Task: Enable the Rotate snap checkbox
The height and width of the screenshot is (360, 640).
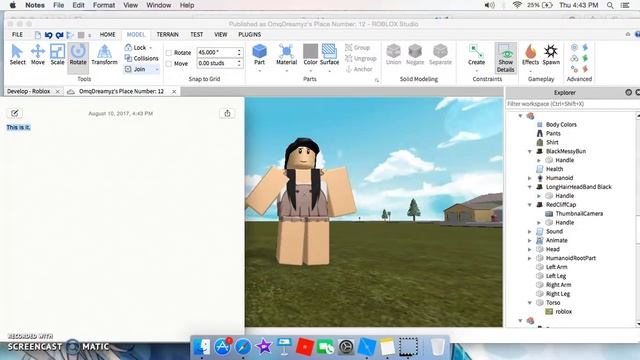Action: tap(169, 53)
